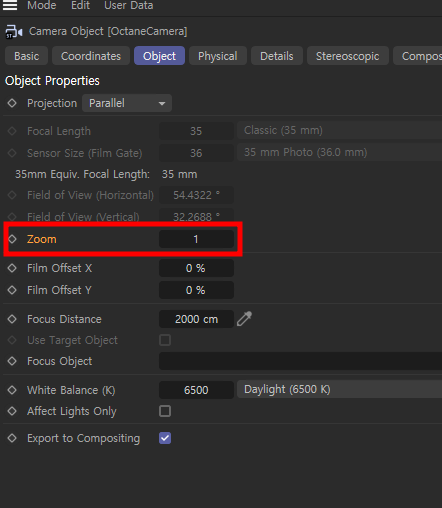Toggle the Export to Compositing keyframe diamond
Screen dimensions: 442x508
12,438
